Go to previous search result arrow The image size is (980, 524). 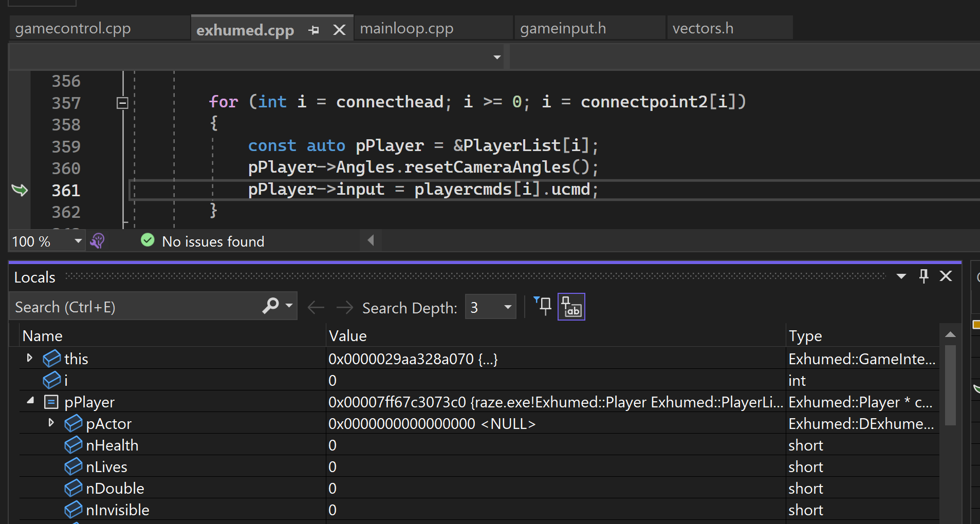(x=316, y=307)
